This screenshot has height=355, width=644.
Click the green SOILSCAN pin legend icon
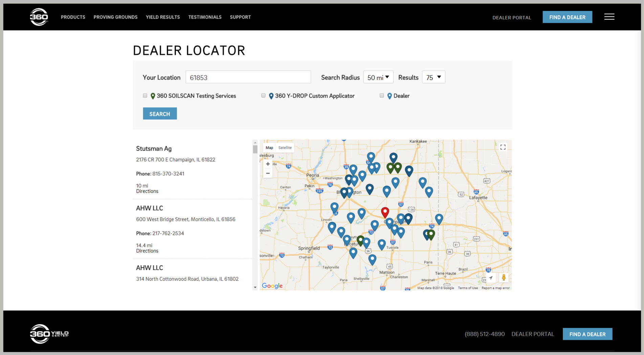[x=153, y=96]
